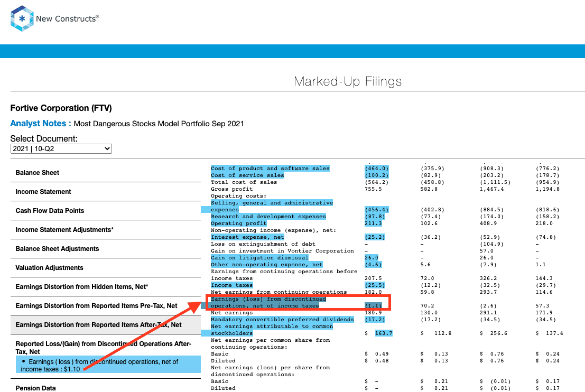Click highlighted Net earnings attributable to common
The height and width of the screenshot is (392, 585).
[x=272, y=330]
